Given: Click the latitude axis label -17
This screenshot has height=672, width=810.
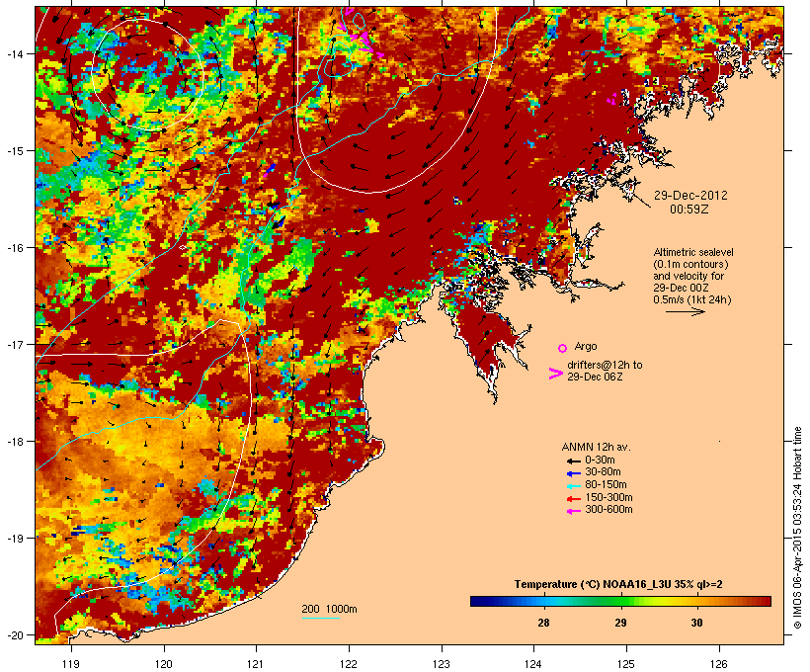Looking at the screenshot, I should click(x=14, y=344).
